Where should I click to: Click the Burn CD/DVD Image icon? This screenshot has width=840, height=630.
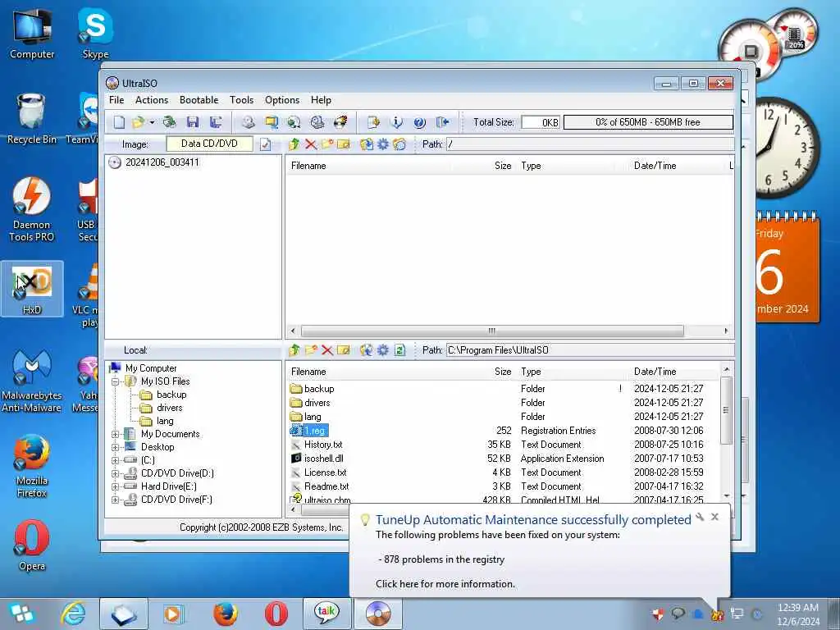(340, 122)
